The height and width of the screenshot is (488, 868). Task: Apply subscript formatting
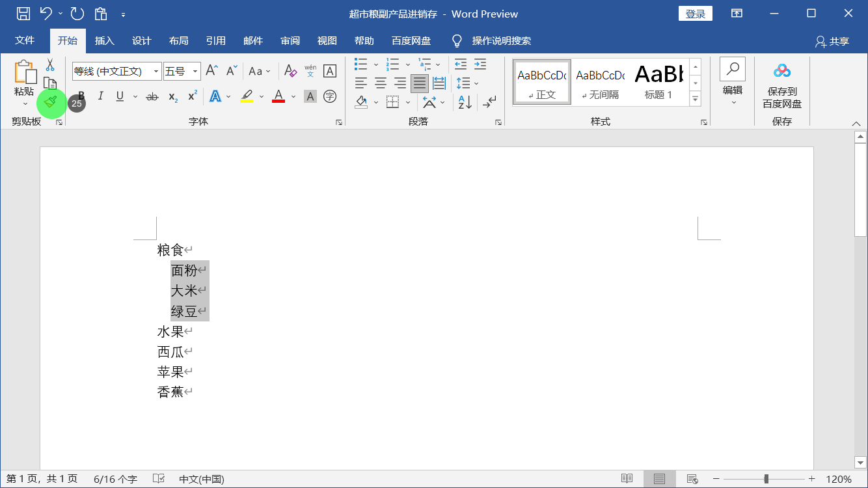[172, 96]
